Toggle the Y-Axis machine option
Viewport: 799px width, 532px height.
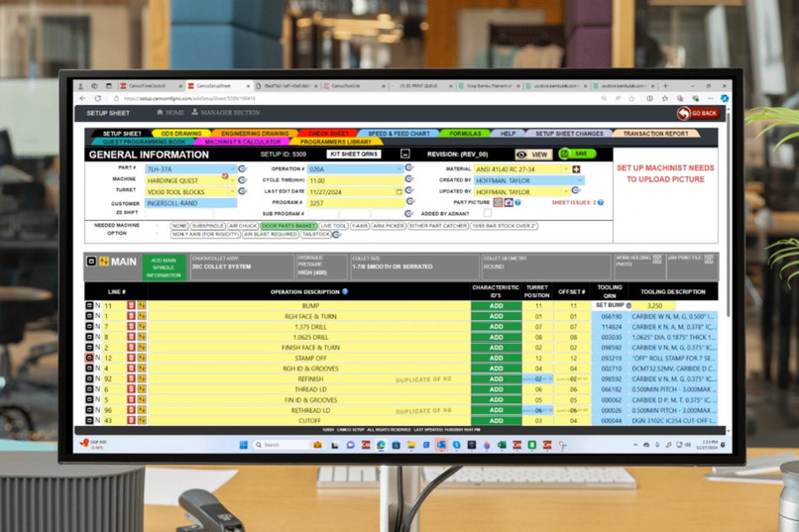pos(360,226)
